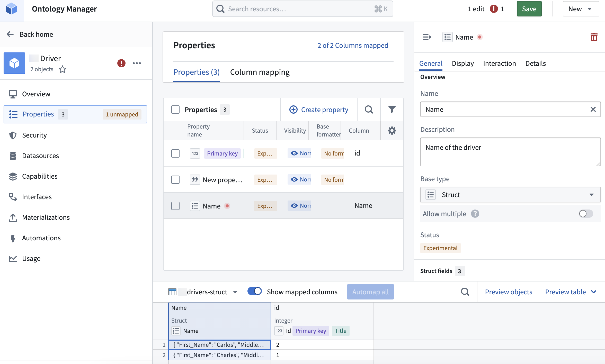Click 2 of 2 Columns mapped link
The width and height of the screenshot is (605, 364).
pyautogui.click(x=353, y=45)
